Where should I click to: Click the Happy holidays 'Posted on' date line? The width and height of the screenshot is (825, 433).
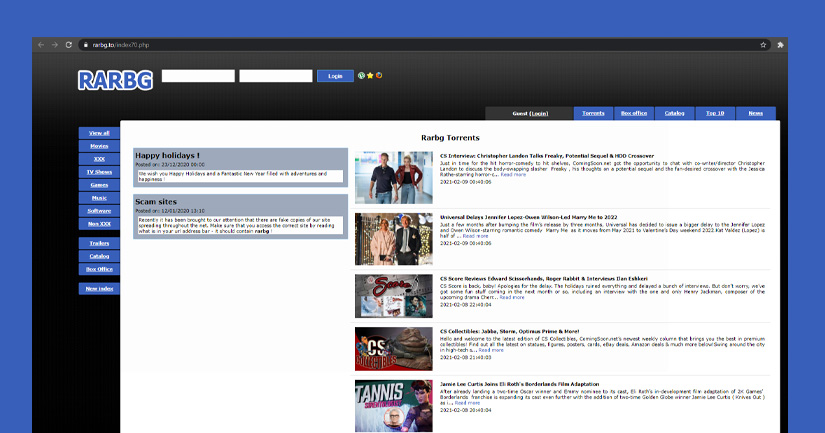click(170, 165)
